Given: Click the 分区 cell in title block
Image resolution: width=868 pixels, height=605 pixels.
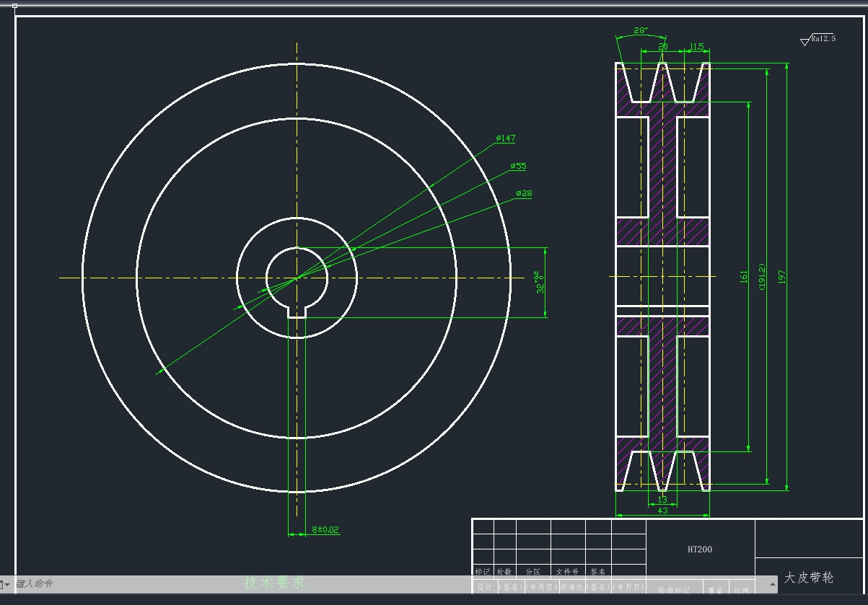Looking at the screenshot, I should click(x=532, y=571).
